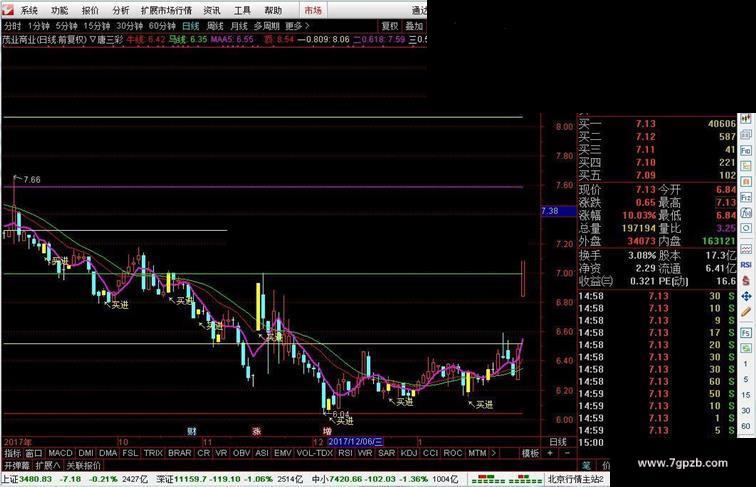
Task: Click the 关联报价 button
Action: [83, 466]
